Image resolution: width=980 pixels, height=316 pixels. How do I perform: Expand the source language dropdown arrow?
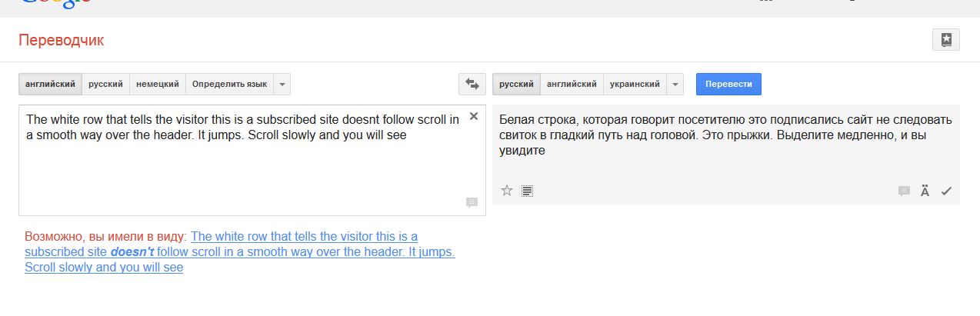tap(282, 84)
